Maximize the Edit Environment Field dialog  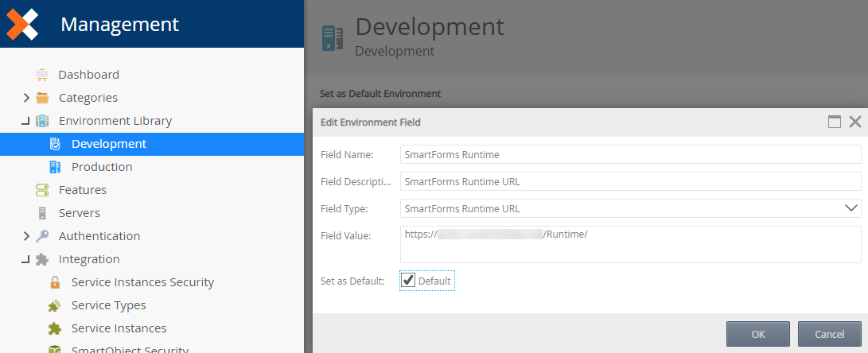[835, 122]
